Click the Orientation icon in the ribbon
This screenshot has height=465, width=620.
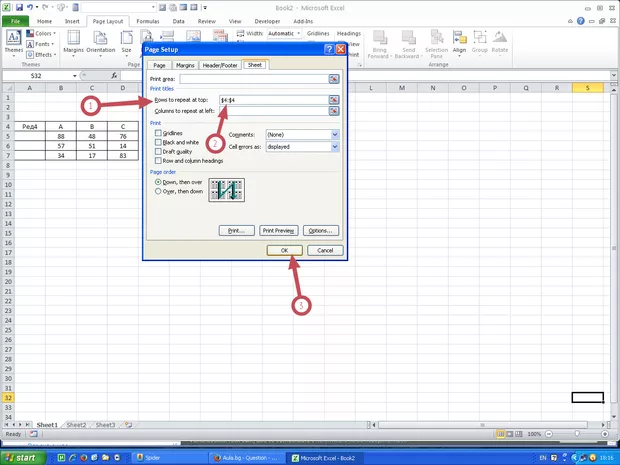coord(100,41)
